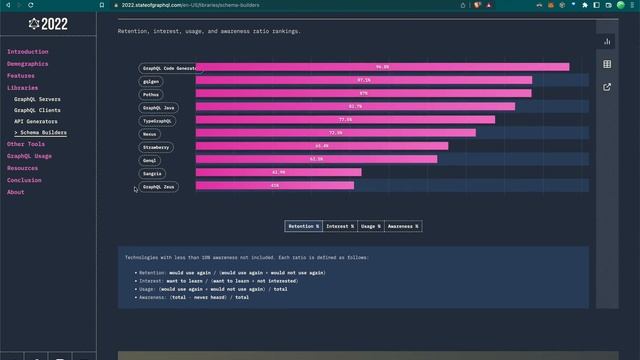Click the TypeGraphQL retention bar
This screenshot has height=360, width=640.
click(x=345, y=120)
